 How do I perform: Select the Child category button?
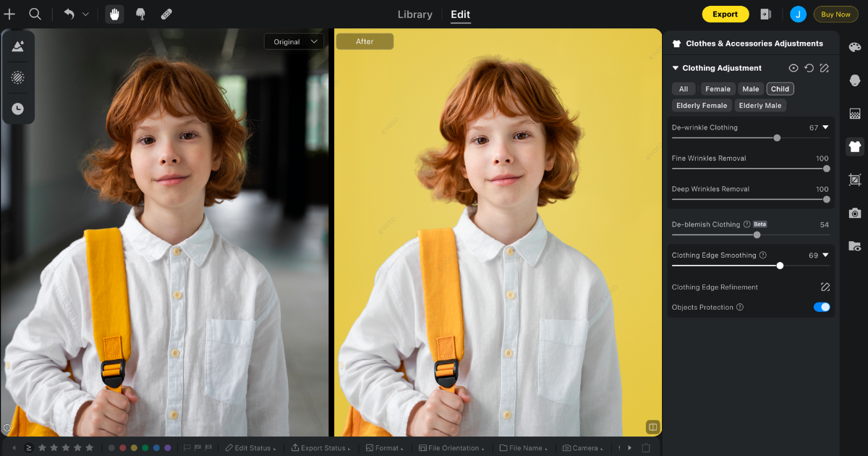pos(780,88)
